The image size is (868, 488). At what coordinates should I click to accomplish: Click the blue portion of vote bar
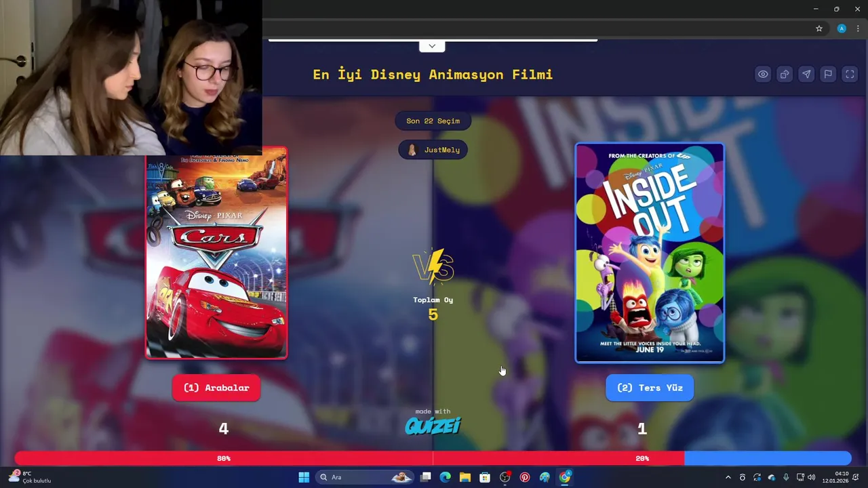click(768, 458)
